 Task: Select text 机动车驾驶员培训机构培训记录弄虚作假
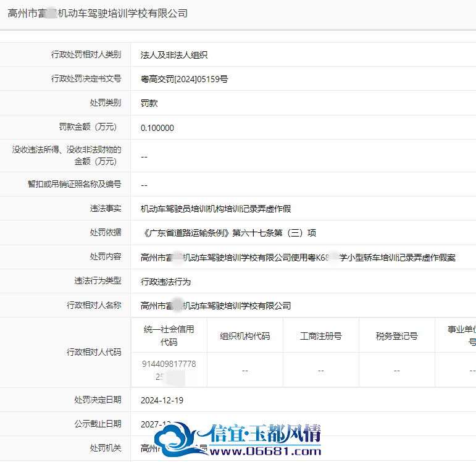click(x=216, y=209)
